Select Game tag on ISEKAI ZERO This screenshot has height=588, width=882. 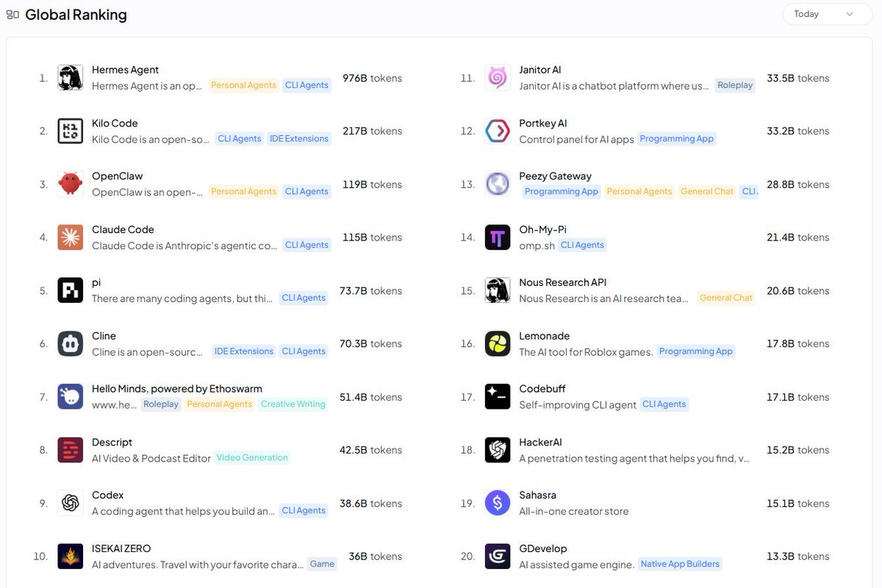coord(322,564)
